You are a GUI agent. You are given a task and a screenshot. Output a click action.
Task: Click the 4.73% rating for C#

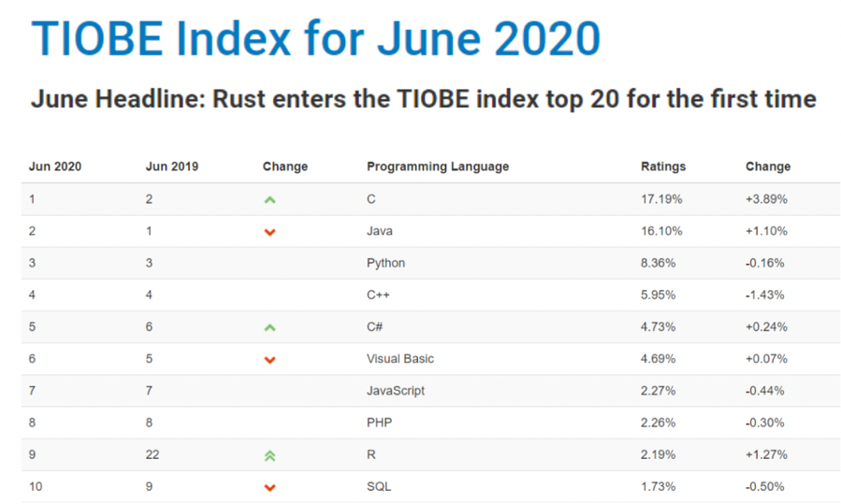(x=658, y=327)
